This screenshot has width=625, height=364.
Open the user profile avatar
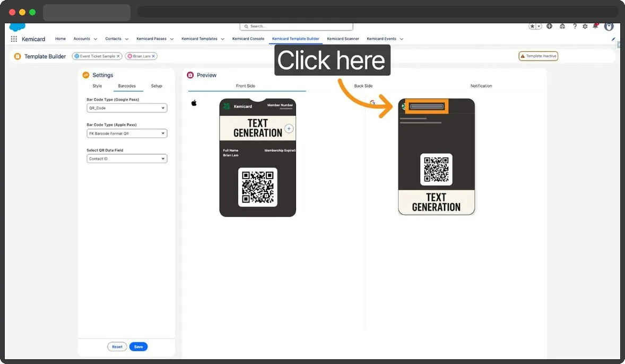(x=609, y=26)
